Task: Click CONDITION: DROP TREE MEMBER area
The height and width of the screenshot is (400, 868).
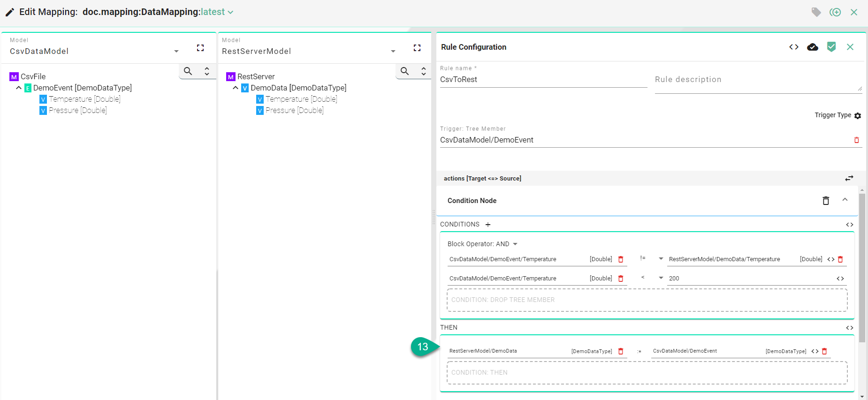Action: click(647, 300)
